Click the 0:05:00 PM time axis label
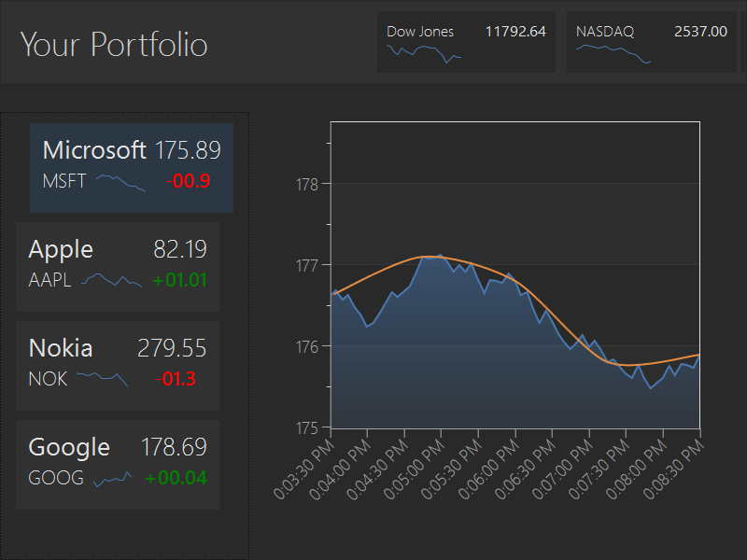747x560 pixels. [415, 469]
